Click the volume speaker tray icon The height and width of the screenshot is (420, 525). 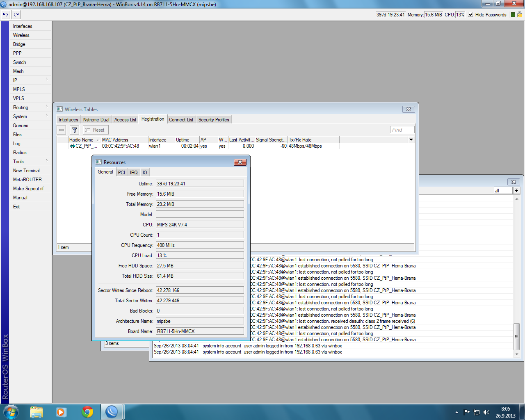(486, 412)
